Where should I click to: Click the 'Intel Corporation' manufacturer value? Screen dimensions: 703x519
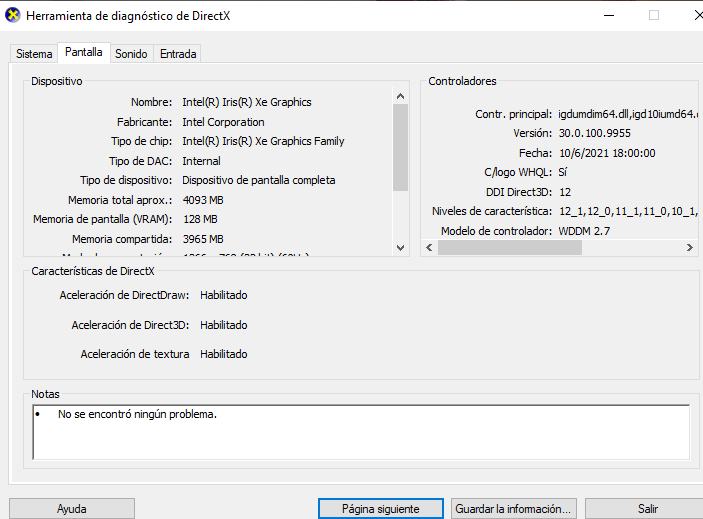[223, 122]
